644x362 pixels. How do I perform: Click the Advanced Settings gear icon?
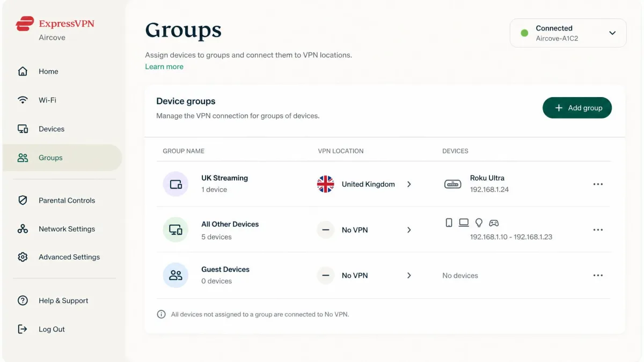(x=23, y=257)
